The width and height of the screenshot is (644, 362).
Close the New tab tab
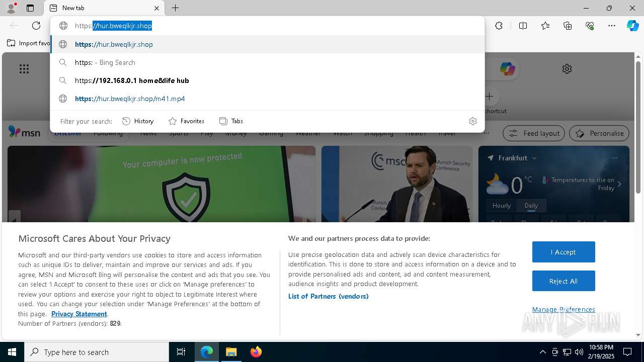click(x=156, y=8)
